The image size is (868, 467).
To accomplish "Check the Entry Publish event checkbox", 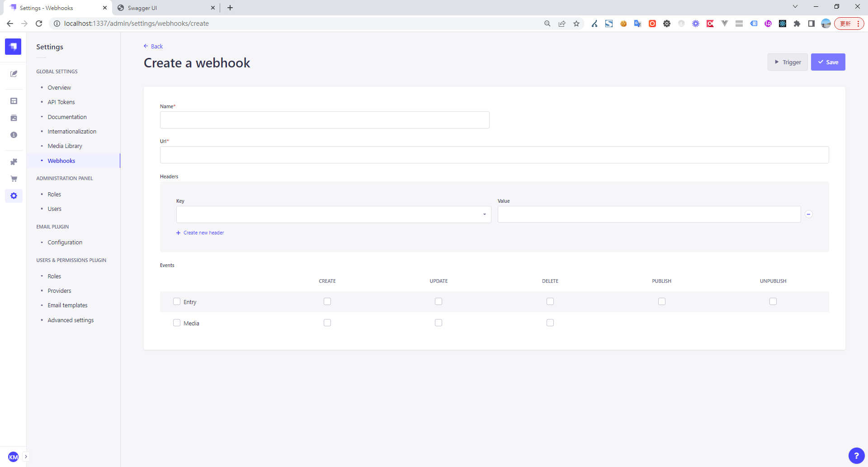I will coord(661,301).
